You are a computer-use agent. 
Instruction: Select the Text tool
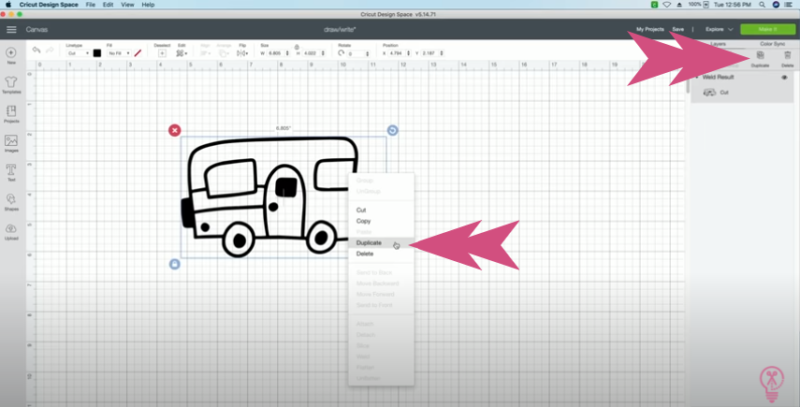[11, 170]
